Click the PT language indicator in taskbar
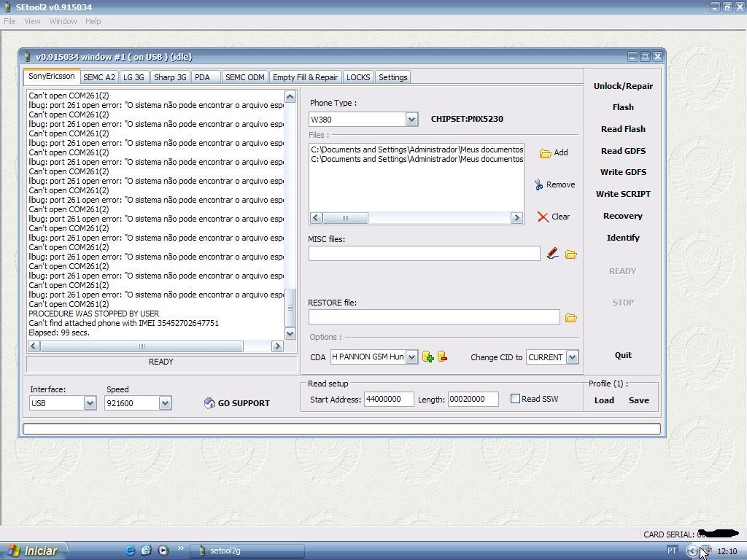 (x=672, y=551)
